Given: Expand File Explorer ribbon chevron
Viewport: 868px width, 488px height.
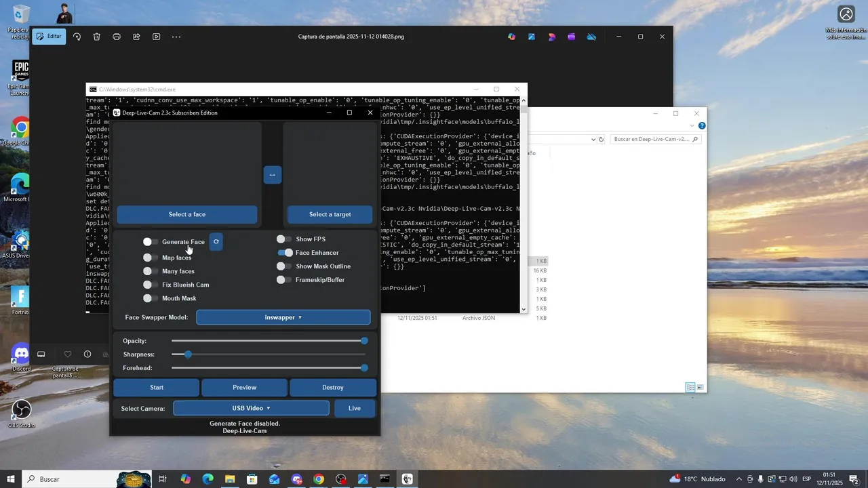Looking at the screenshot, I should (692, 125).
